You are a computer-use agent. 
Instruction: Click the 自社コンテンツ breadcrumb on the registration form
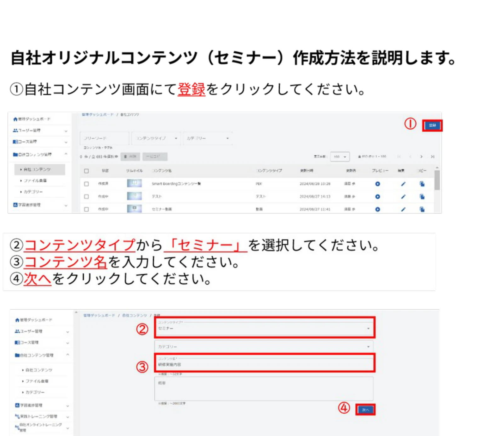[135, 315]
